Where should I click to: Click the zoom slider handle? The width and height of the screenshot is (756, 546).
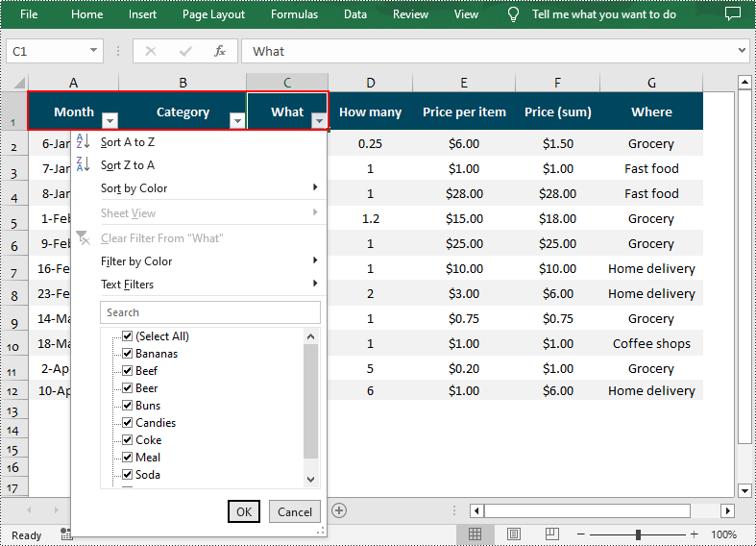pos(639,534)
